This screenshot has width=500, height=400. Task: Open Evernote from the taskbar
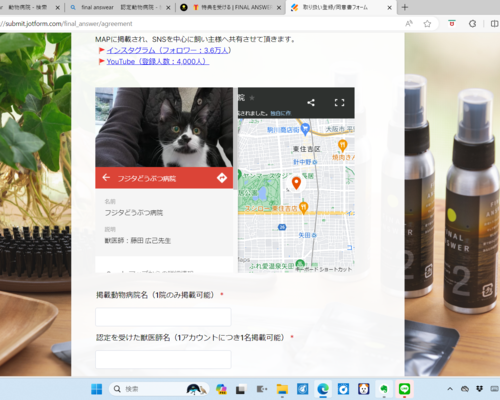[384, 389]
